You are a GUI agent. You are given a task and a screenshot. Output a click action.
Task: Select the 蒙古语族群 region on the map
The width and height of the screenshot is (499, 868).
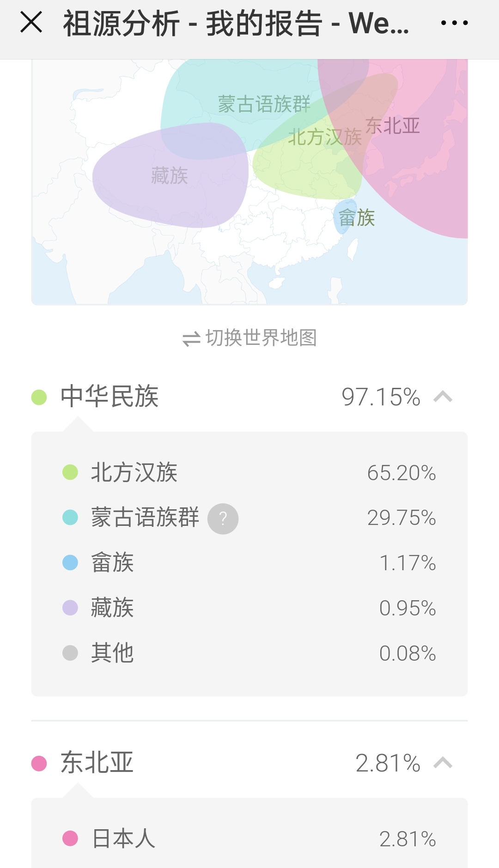click(x=264, y=104)
